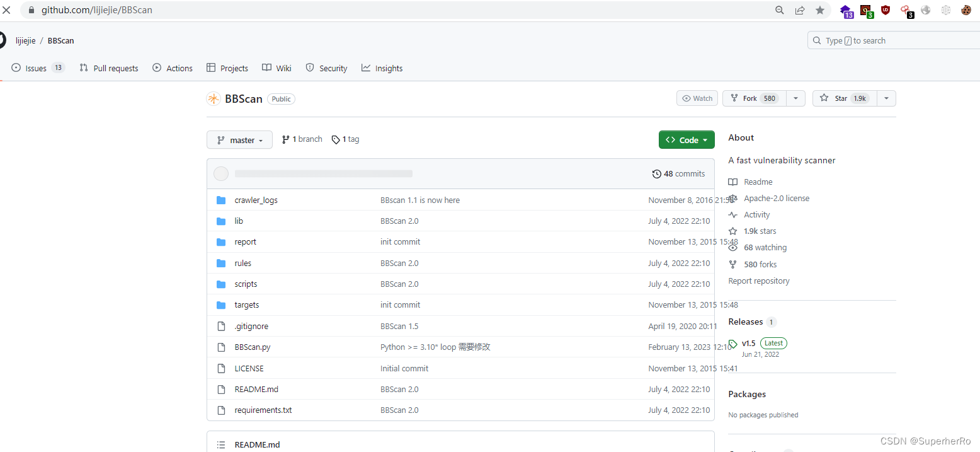Open the Security tab
980x452 pixels.
tap(326, 68)
